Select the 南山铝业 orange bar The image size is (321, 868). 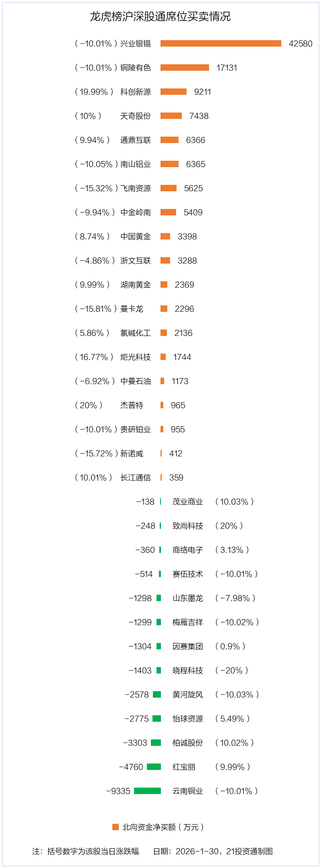coord(169,164)
